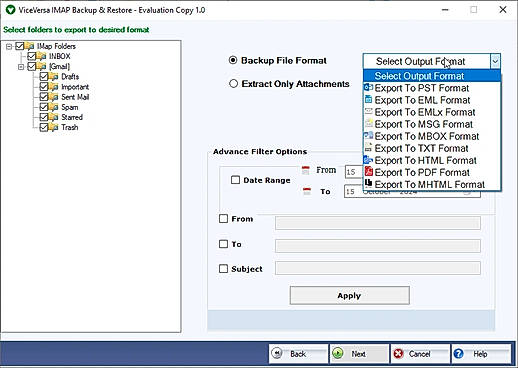The height and width of the screenshot is (368, 518).
Task: Uncheck the Sent Mail folder checkbox
Action: click(44, 97)
